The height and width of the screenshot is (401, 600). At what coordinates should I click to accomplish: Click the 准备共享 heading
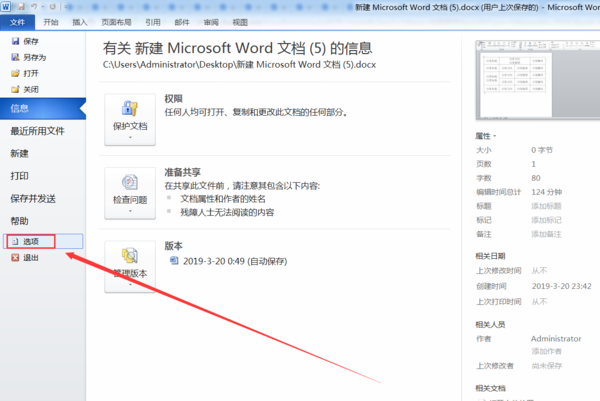(x=183, y=172)
